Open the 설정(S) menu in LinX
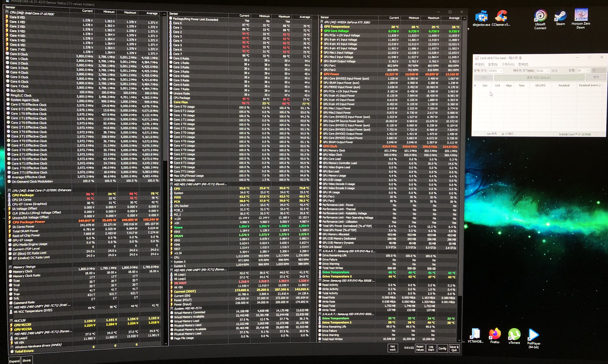The image size is (608, 364). pos(492,65)
